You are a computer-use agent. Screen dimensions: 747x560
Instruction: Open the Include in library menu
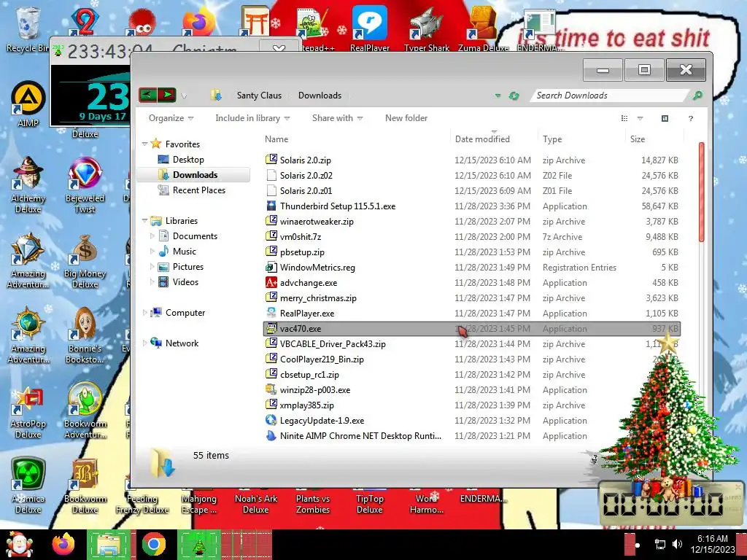(252, 118)
